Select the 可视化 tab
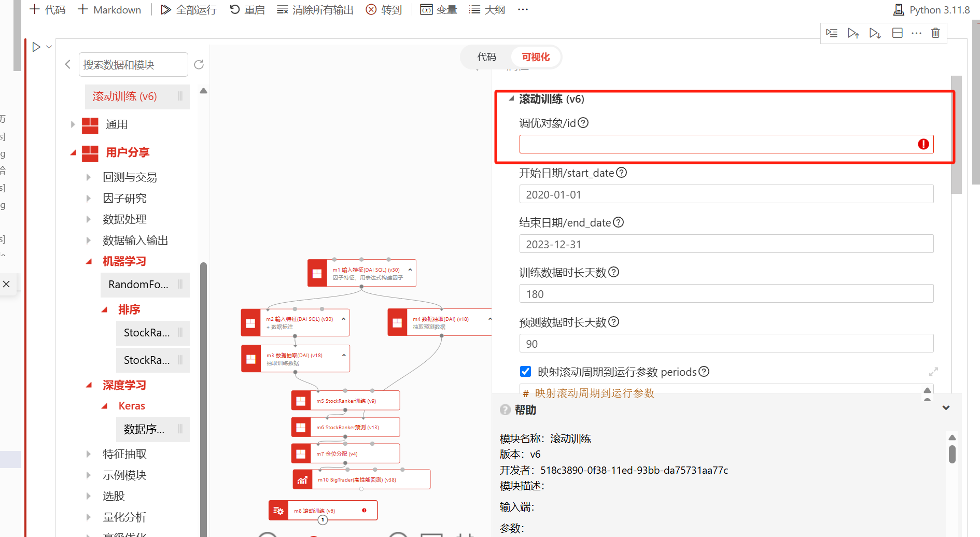Screen dimensions: 980x537 tap(535, 57)
